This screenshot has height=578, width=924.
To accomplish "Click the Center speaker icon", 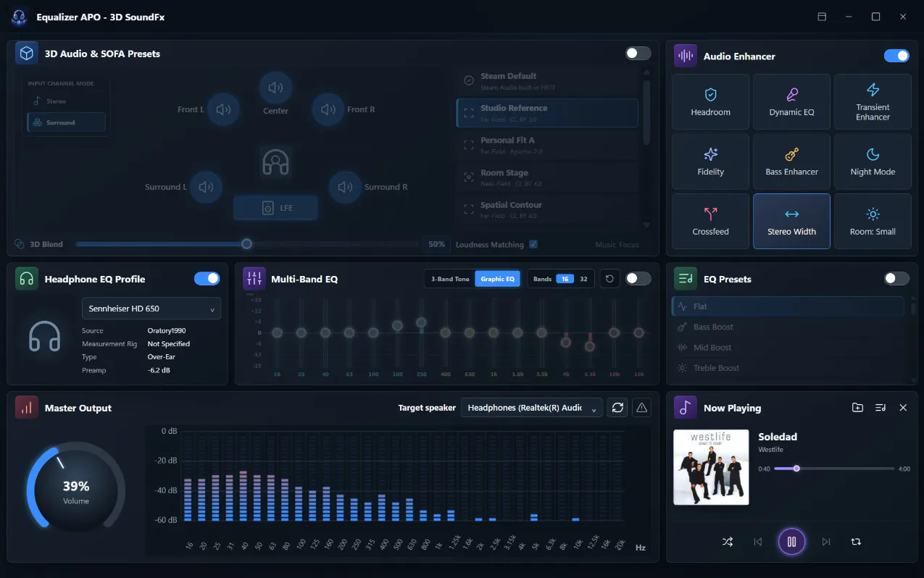I will (x=275, y=88).
